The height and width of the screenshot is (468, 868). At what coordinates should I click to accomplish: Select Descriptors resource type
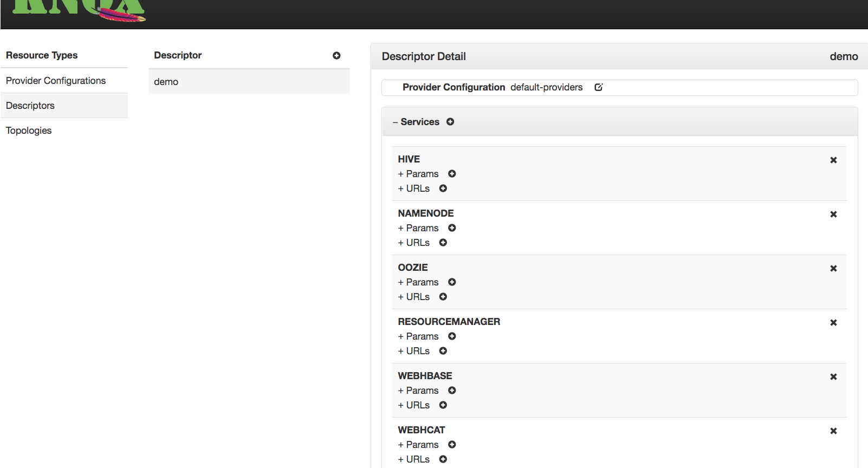30,106
